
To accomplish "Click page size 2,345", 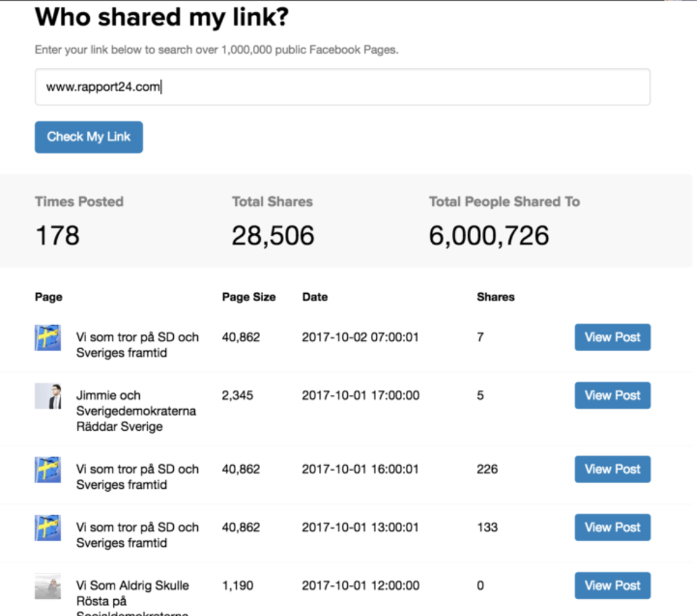I will (238, 396).
